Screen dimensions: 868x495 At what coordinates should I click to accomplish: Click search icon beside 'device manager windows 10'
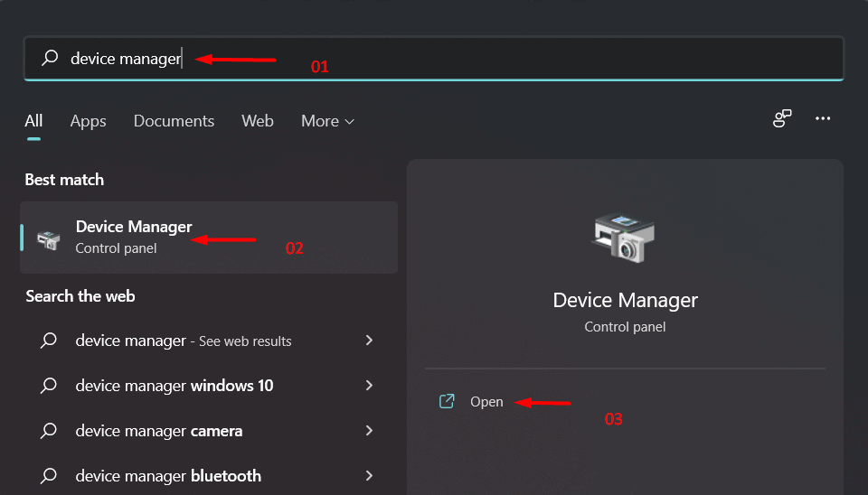50,386
